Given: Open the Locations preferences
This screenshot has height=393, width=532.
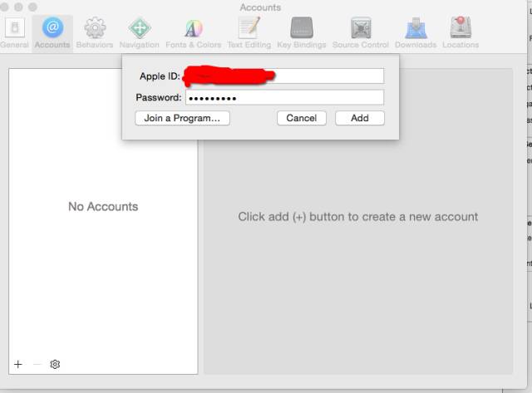Looking at the screenshot, I should (460, 28).
